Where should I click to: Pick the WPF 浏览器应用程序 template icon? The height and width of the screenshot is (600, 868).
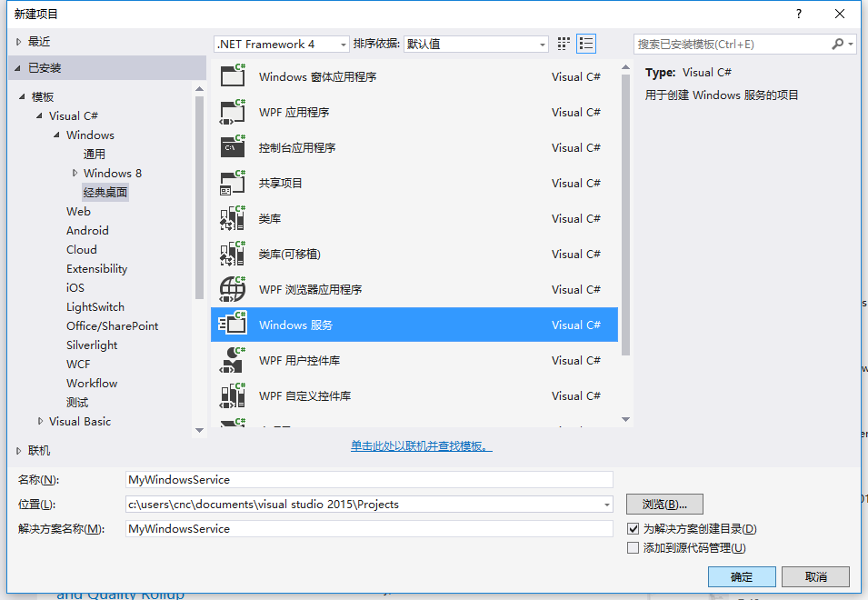point(233,290)
